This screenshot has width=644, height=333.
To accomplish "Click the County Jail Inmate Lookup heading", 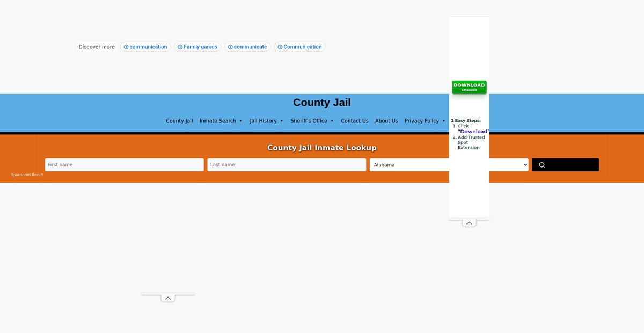I will (x=322, y=148).
